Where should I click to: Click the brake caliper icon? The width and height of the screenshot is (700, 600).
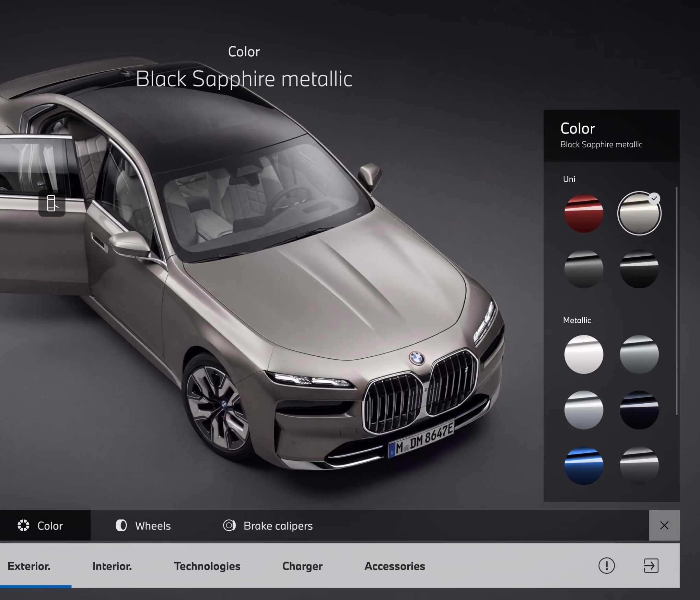229,526
